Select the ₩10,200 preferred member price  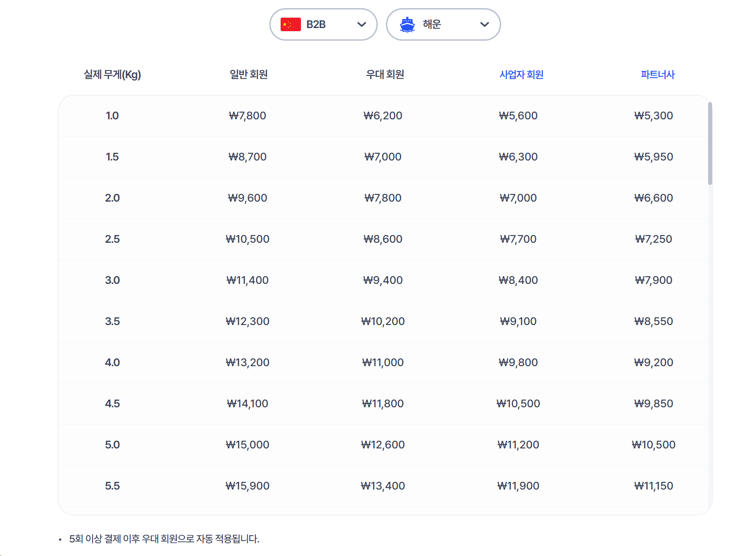pos(383,321)
